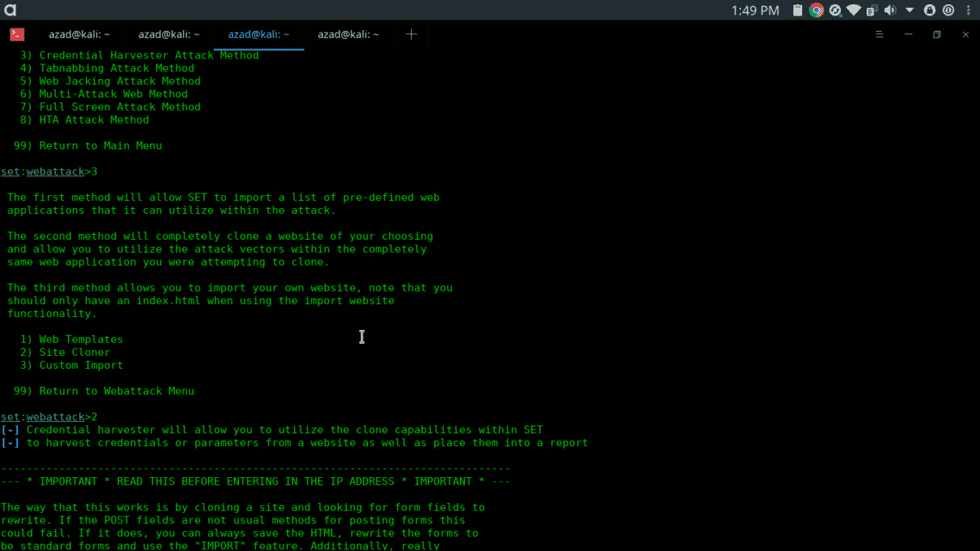Restore the terminal window size
Screen dimensions: 980x551
click(x=937, y=34)
